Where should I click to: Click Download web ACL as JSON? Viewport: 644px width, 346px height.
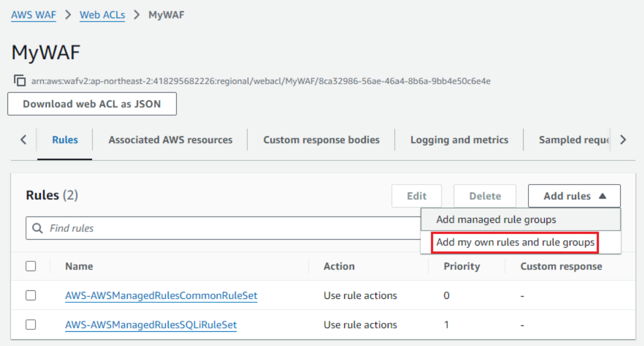(x=92, y=104)
